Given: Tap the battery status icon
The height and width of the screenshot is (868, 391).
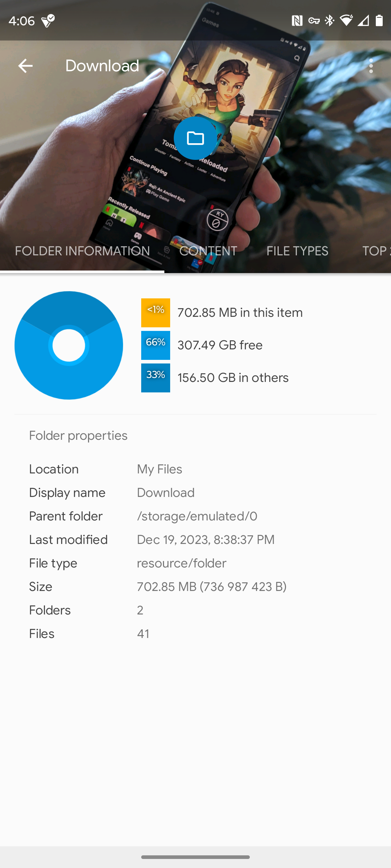Looking at the screenshot, I should 379,21.
